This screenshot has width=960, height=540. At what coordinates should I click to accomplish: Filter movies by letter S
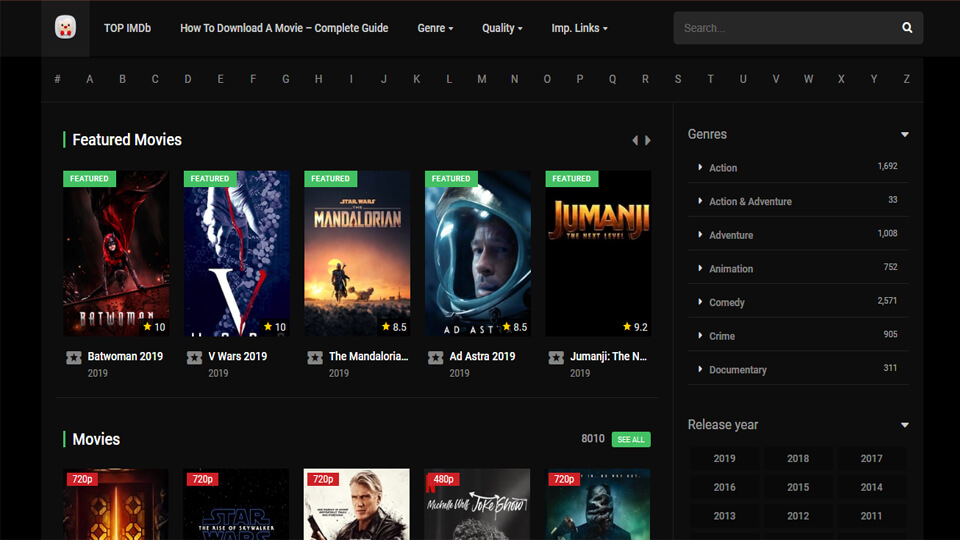[678, 79]
